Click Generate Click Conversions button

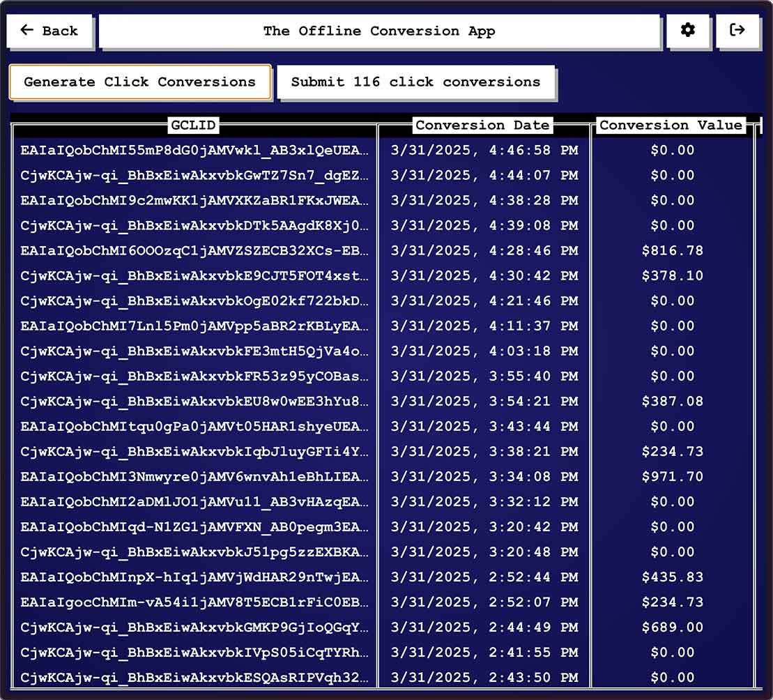(139, 82)
